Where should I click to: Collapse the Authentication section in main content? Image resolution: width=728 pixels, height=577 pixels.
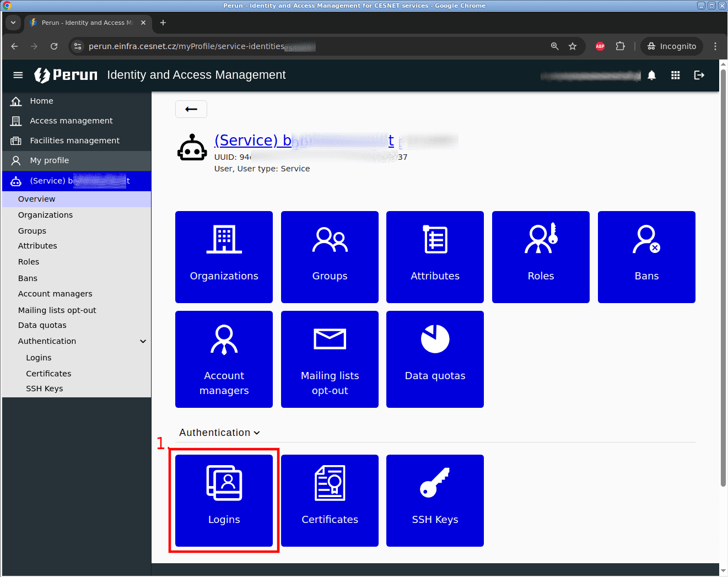pos(219,433)
